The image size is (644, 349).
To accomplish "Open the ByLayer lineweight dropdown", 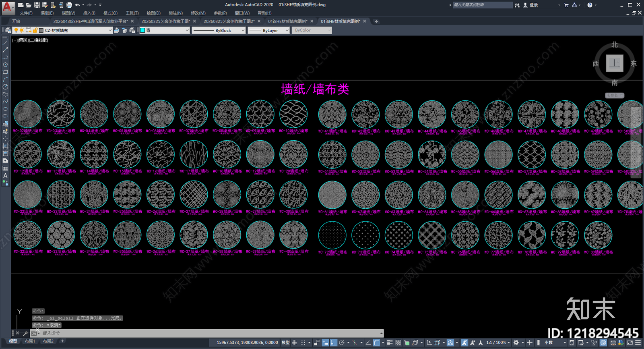I will (268, 30).
